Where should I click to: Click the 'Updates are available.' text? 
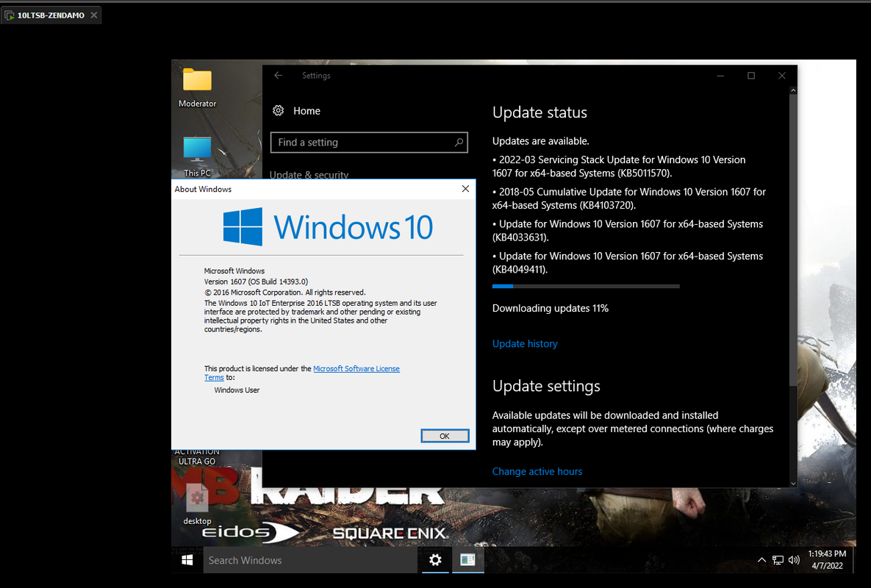click(x=540, y=141)
